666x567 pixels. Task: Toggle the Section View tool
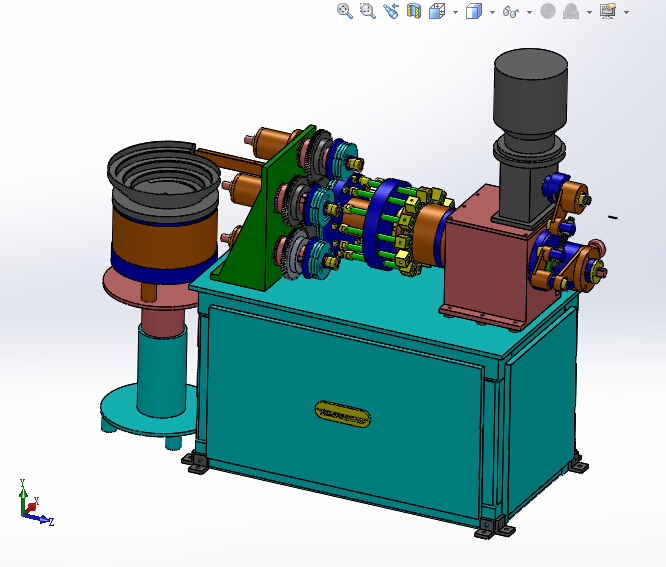coord(414,11)
